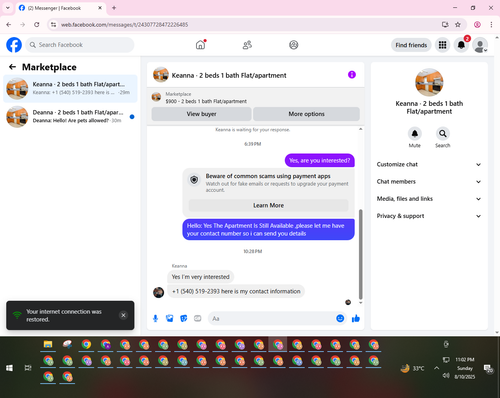Click the Facebook logo
Screen dimensions: 500x398
[x=14, y=45]
